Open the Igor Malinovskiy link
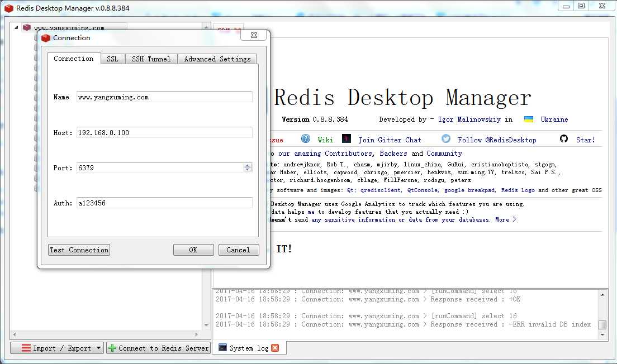617x364 pixels. [469, 119]
